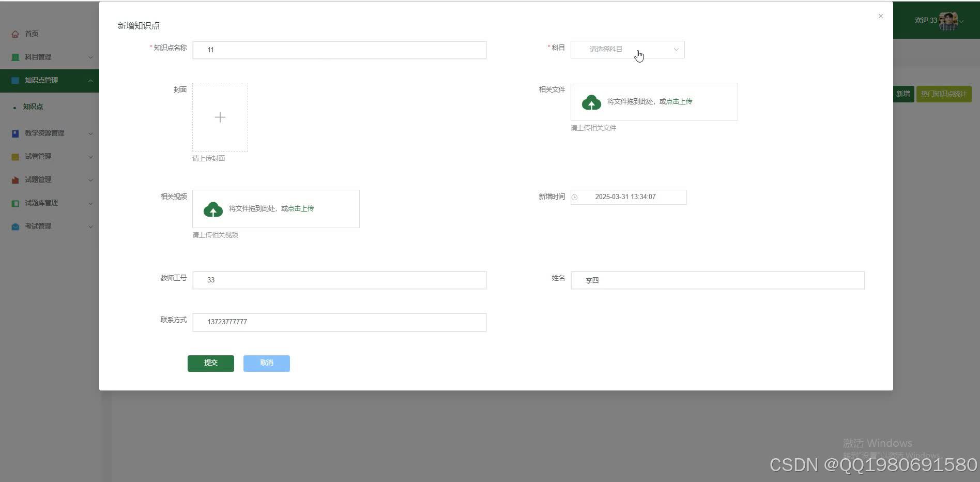Viewport: 980px width, 482px height.
Task: Open the 试题管理 menu
Action: (50, 179)
